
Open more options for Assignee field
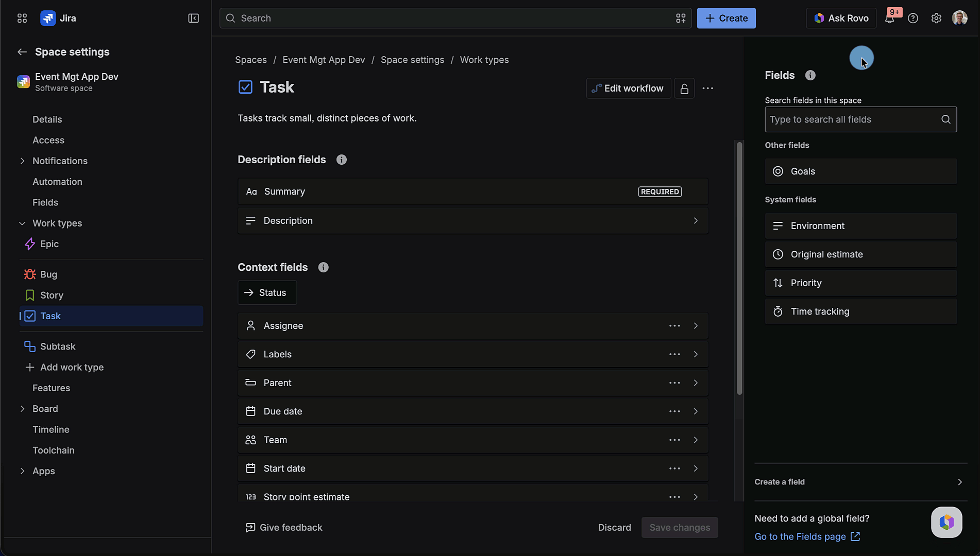pyautogui.click(x=674, y=326)
